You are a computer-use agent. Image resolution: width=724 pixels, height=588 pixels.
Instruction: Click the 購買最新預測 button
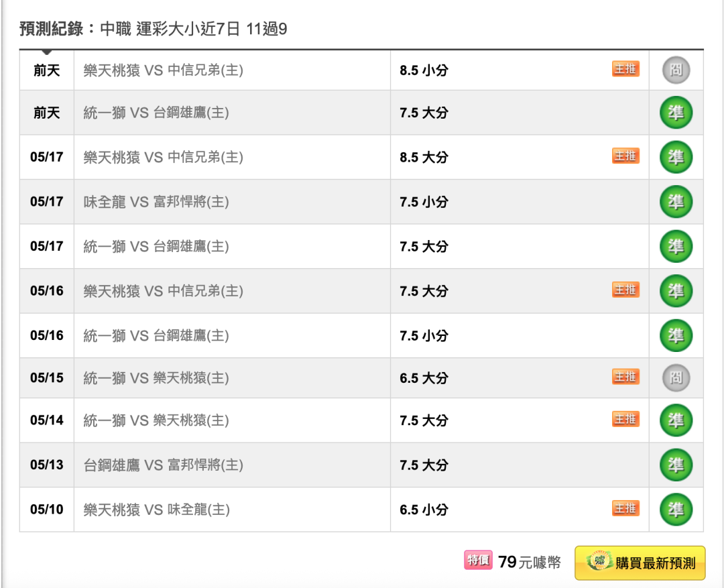[640, 563]
